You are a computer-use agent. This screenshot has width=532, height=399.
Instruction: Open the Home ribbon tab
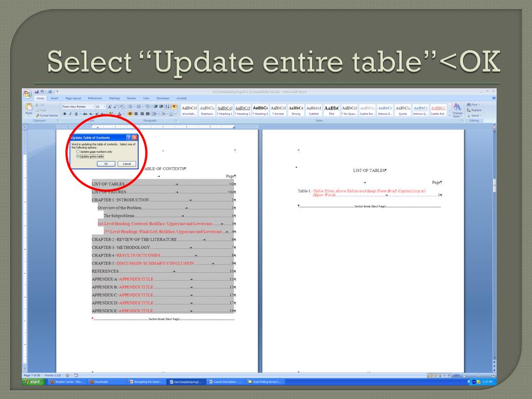click(41, 98)
